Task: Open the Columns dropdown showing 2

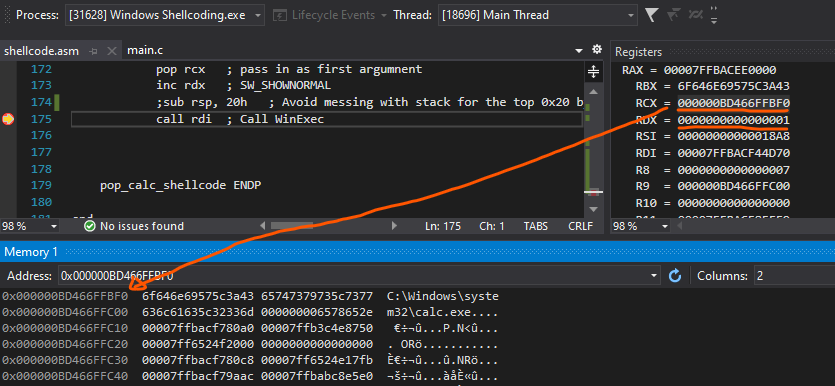Action: [795, 276]
